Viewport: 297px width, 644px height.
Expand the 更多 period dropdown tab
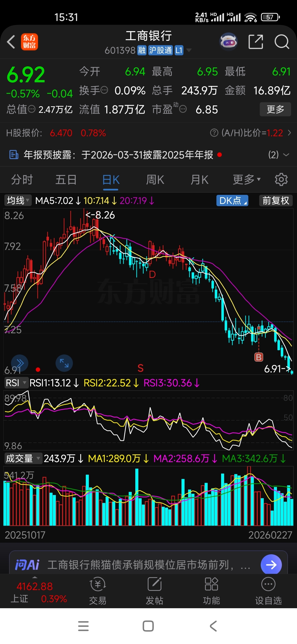click(x=247, y=180)
